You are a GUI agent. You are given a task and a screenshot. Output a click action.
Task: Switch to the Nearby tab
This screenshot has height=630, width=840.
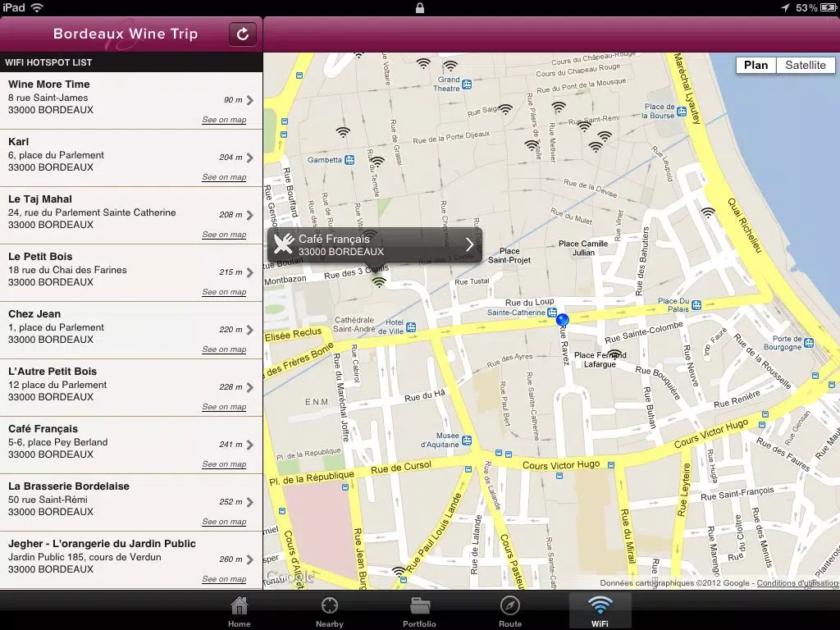(330, 611)
